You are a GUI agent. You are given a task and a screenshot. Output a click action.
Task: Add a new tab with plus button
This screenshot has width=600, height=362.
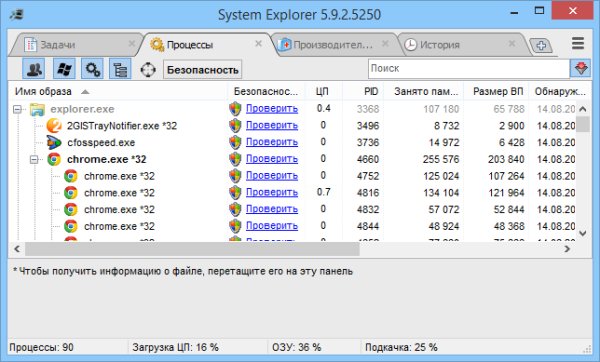541,46
